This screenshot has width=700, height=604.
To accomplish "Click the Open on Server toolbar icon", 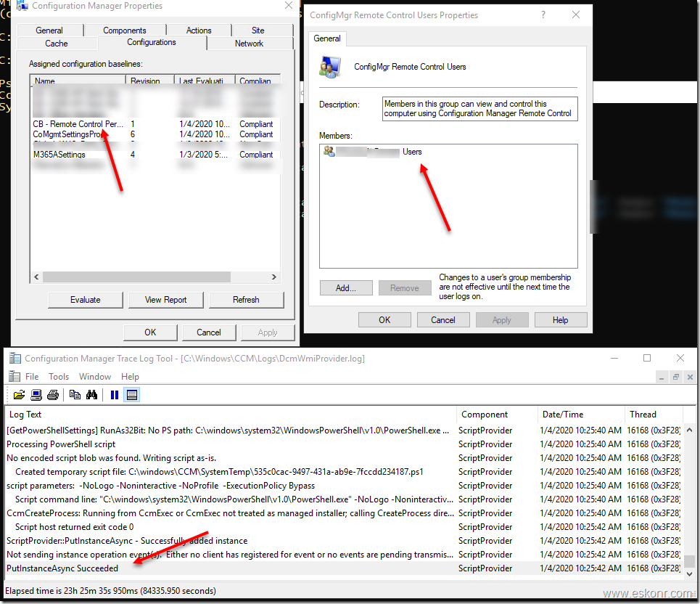I will click(36, 395).
